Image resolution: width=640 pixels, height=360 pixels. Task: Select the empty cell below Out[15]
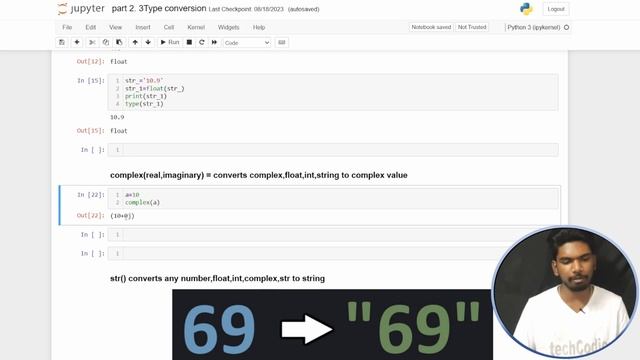[x=333, y=150]
